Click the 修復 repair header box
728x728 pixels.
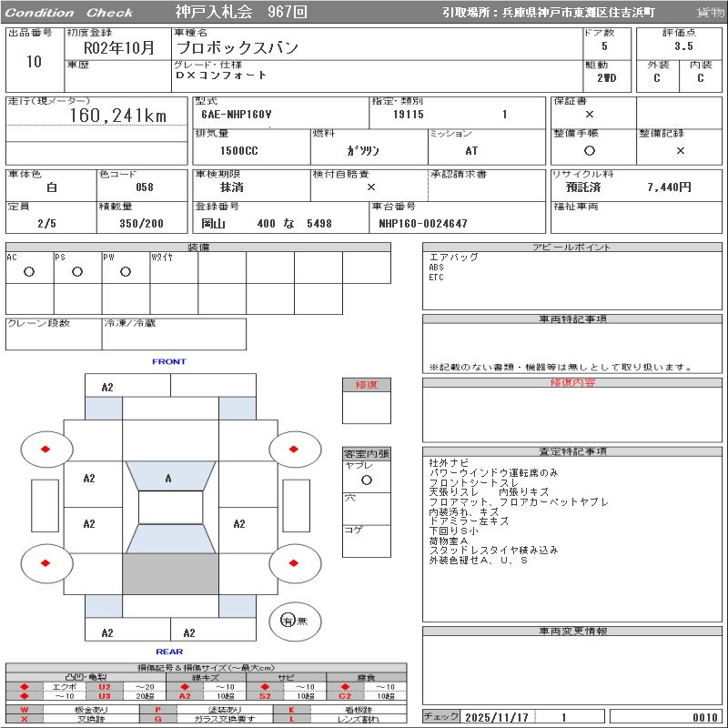[x=366, y=385]
